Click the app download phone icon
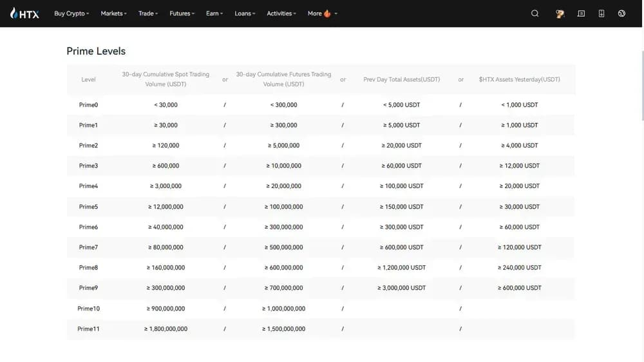The height and width of the screenshot is (362, 644). point(601,14)
